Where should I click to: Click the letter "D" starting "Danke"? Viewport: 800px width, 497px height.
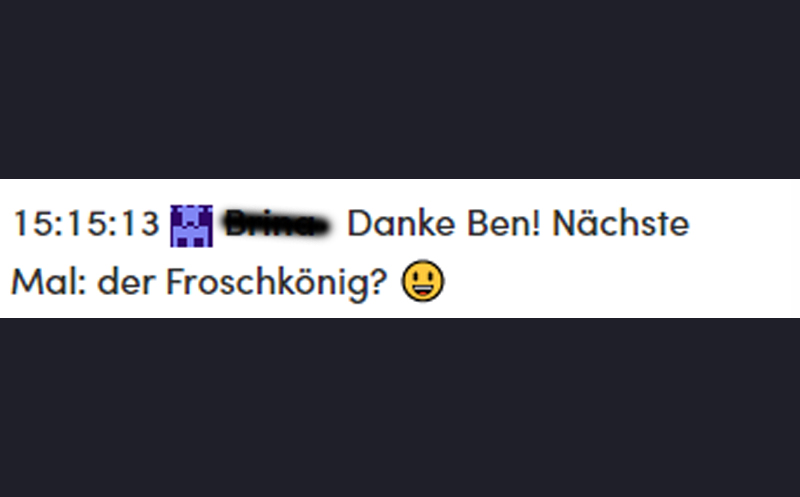[358, 223]
